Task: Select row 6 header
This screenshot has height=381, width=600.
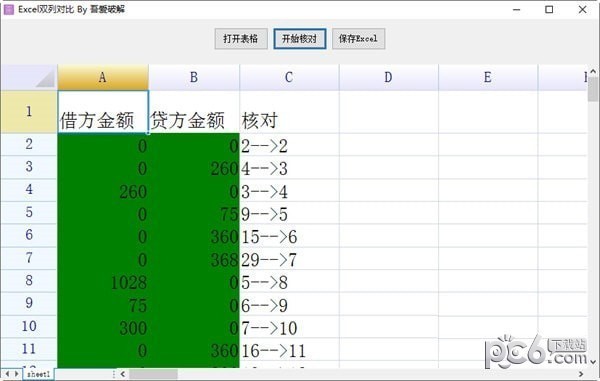Action: click(29, 235)
